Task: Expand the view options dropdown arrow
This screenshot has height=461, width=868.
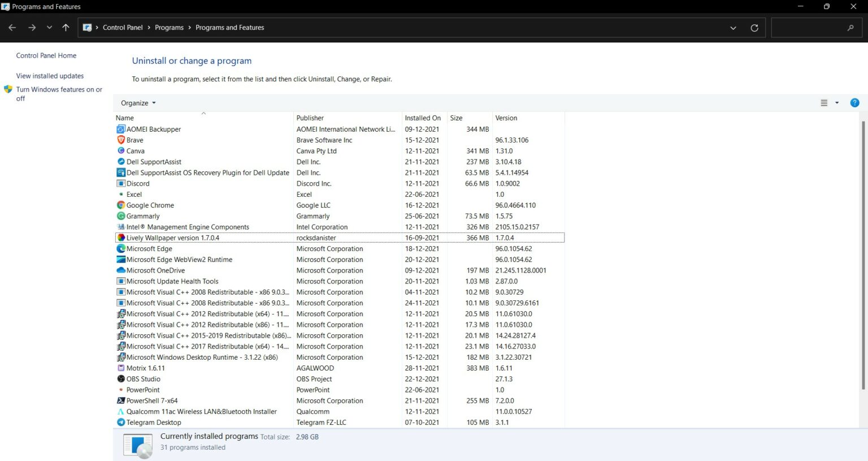Action: pos(837,103)
